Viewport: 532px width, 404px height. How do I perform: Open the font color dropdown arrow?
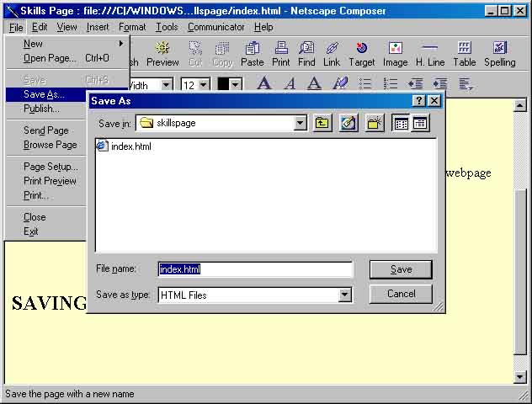236,84
